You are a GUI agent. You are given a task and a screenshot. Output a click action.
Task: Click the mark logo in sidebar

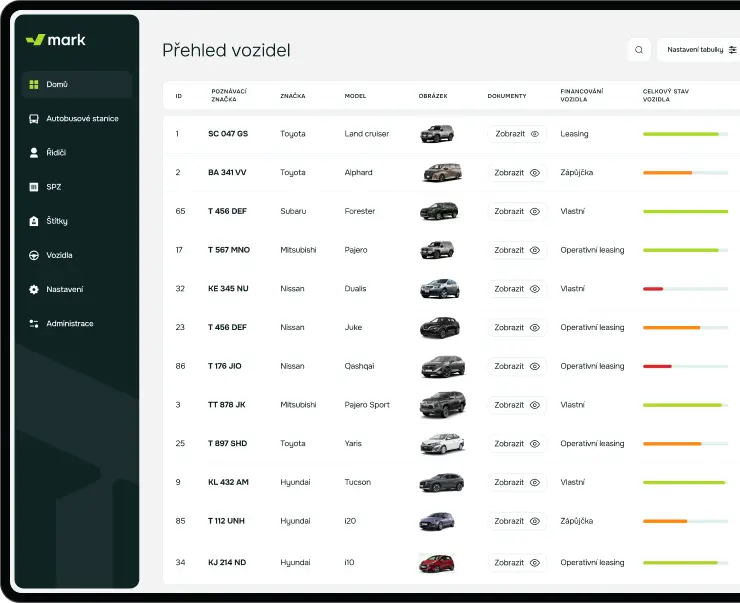click(56, 40)
